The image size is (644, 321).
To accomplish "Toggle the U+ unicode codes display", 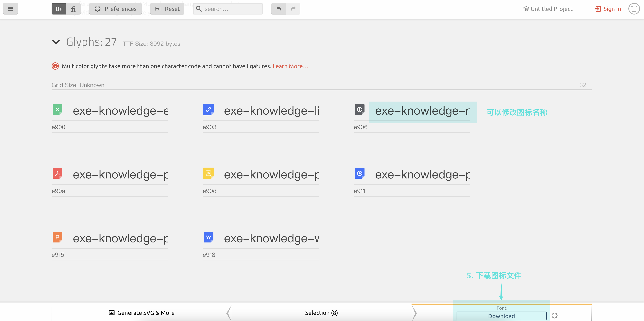I will tap(59, 9).
